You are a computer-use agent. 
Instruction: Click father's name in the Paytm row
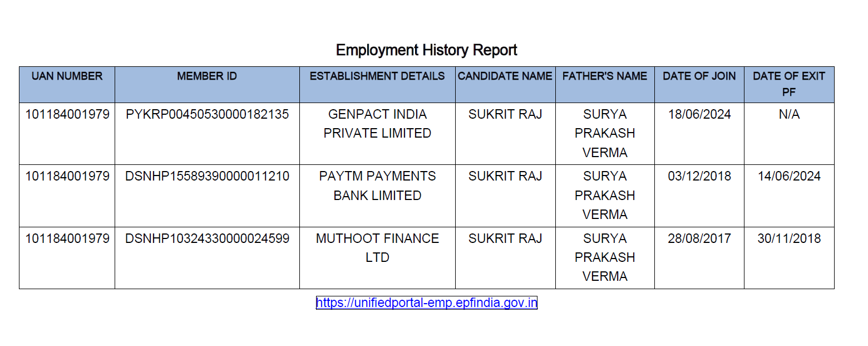pyautogui.click(x=605, y=195)
